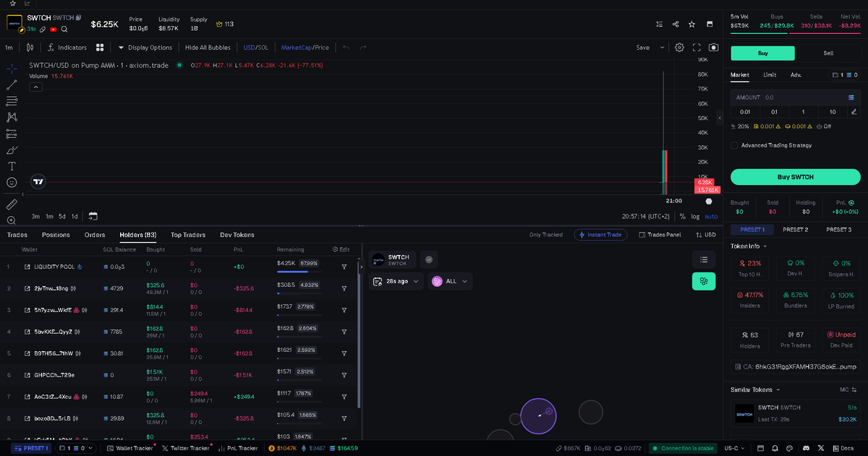Viewport: 868px width, 456px height.
Task: Switch to the Positions tab
Action: click(56, 235)
